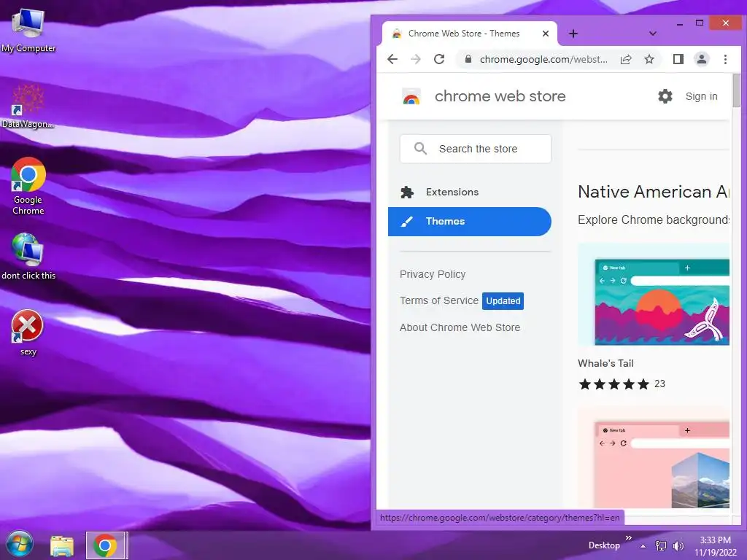Open the Whale's Tail theme thumbnail
Screen dimensions: 747x560
pyautogui.click(x=654, y=295)
